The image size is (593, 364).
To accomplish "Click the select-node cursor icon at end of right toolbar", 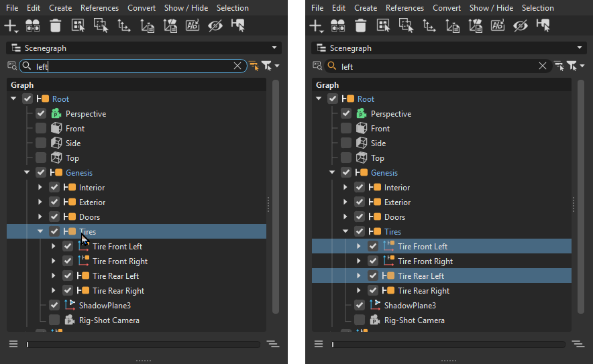I will pyautogui.click(x=543, y=25).
